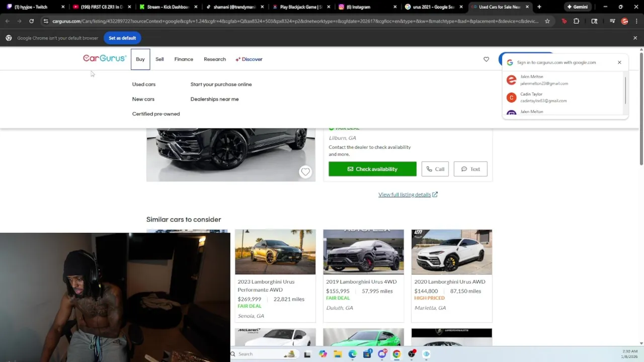Choose Start your purchase online
This screenshot has width=644, height=362.
point(221,84)
